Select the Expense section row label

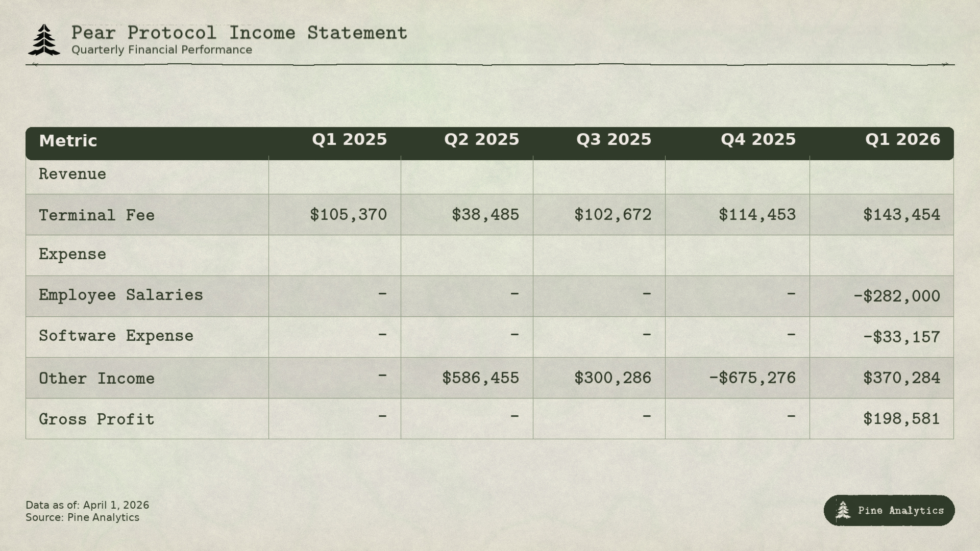click(x=72, y=255)
